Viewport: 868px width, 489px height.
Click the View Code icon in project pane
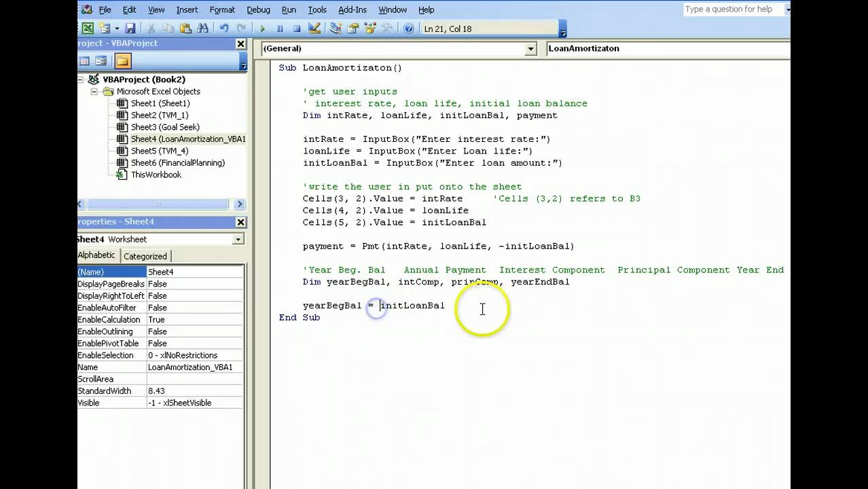[85, 61]
